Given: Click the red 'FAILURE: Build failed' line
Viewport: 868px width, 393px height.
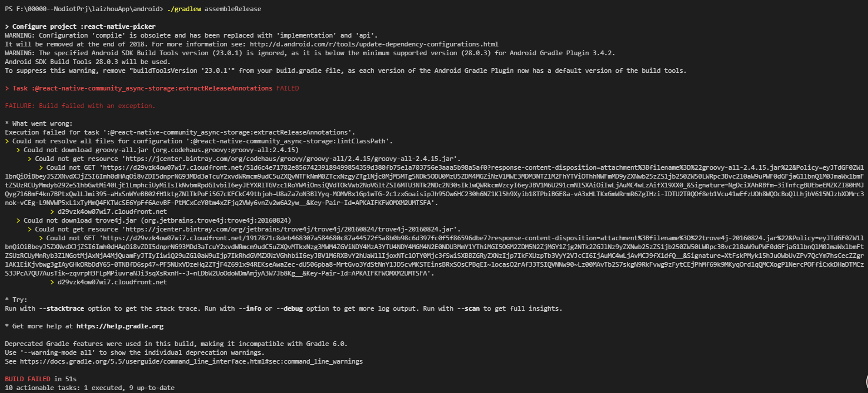Looking at the screenshot, I should (x=80, y=106).
